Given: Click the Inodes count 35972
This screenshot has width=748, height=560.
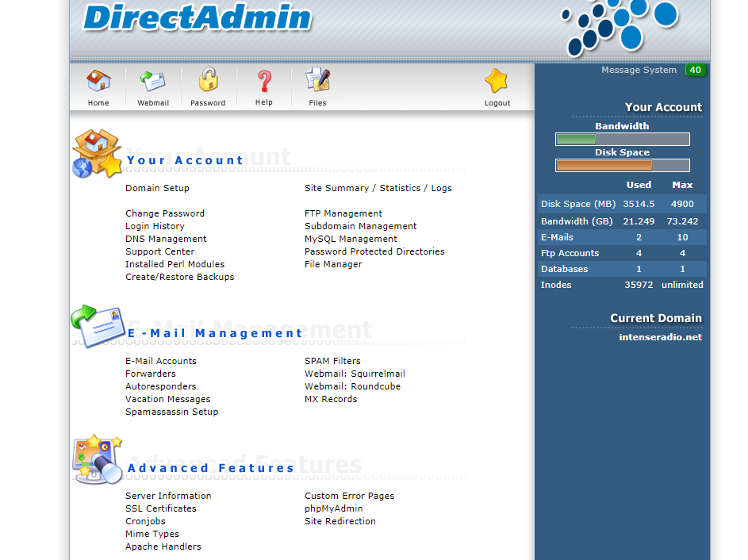Looking at the screenshot, I should [639, 285].
